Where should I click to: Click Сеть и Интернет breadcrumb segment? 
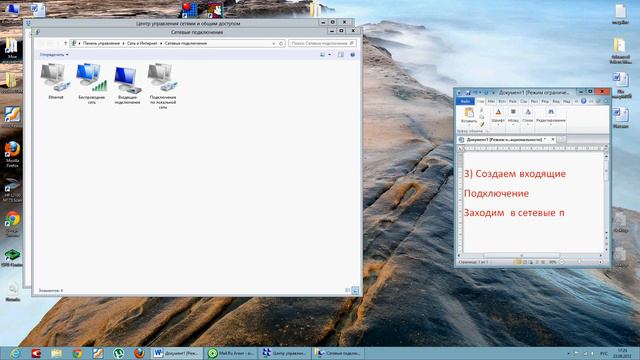[x=142, y=43]
